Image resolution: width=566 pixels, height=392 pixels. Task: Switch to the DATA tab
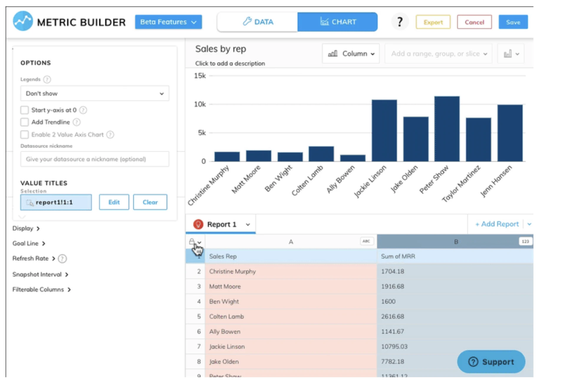click(x=258, y=22)
